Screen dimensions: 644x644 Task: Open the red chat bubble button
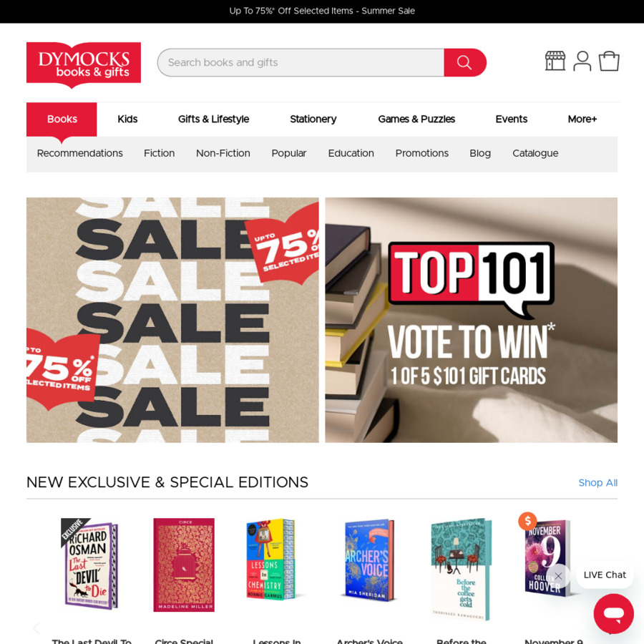click(614, 614)
